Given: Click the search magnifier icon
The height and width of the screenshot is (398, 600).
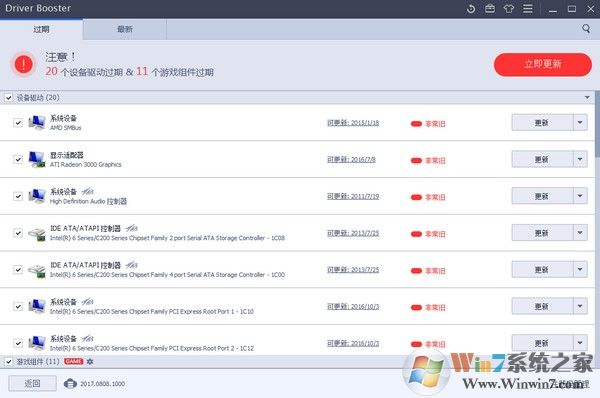Looking at the screenshot, I should (586, 28).
